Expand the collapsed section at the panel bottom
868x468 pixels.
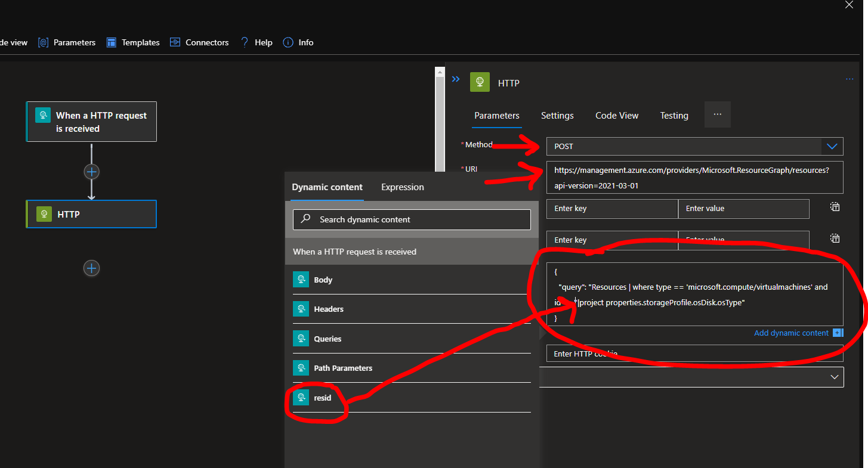point(834,377)
